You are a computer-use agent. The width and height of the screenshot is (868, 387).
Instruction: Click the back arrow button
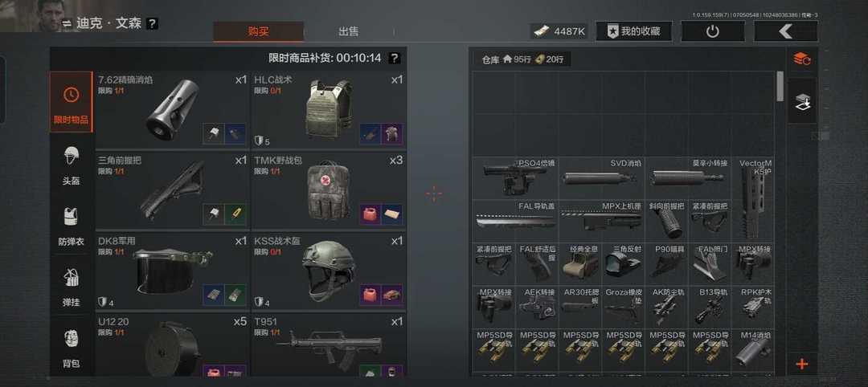point(785,31)
